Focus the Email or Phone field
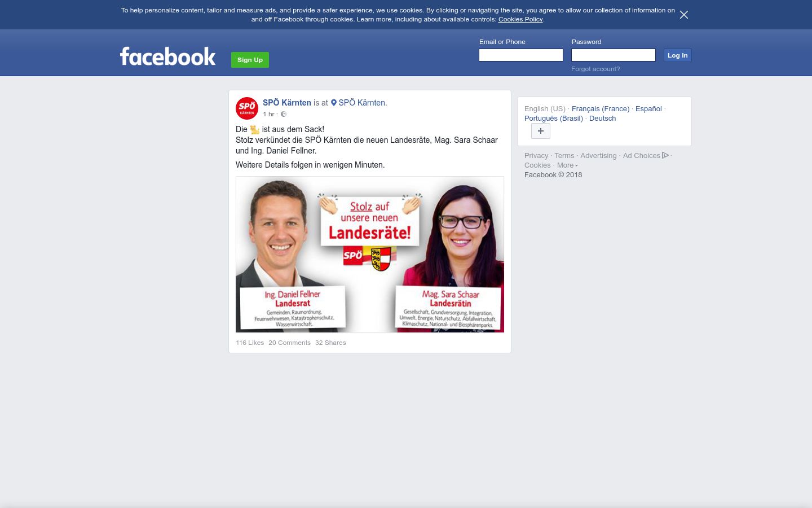 click(521, 55)
